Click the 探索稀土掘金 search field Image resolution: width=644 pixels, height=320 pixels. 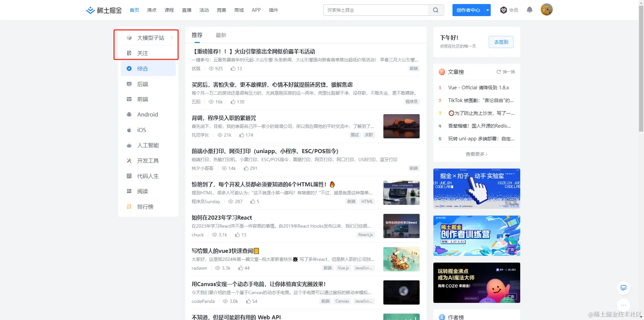point(376,10)
